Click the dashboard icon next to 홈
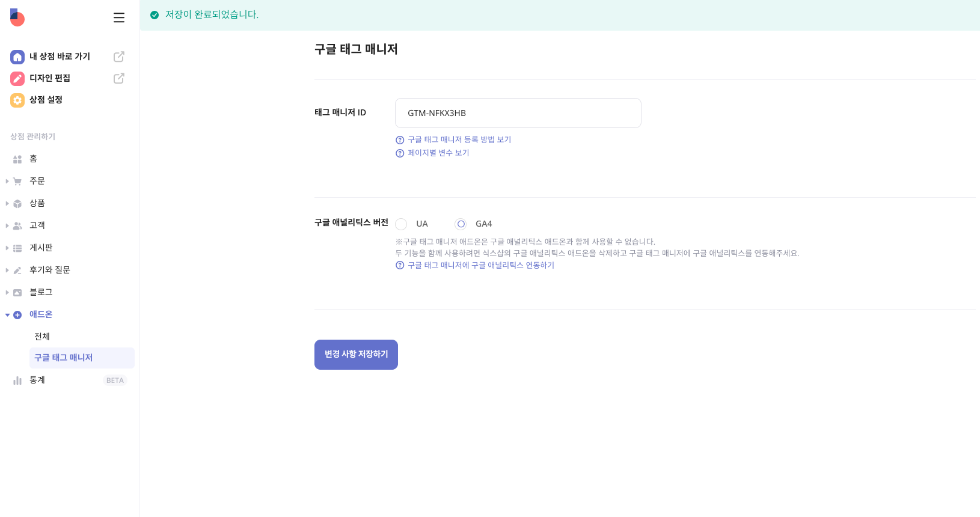This screenshot has width=980, height=517. tap(17, 159)
